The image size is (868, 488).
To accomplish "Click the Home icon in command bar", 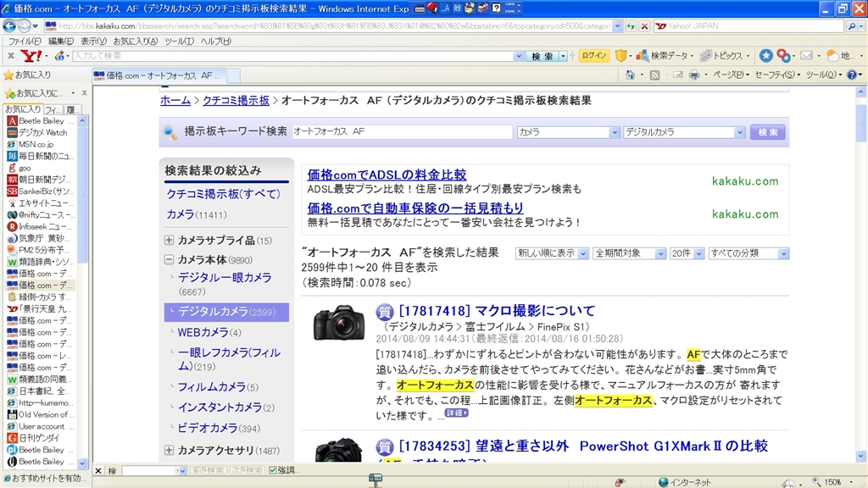I will [x=630, y=75].
